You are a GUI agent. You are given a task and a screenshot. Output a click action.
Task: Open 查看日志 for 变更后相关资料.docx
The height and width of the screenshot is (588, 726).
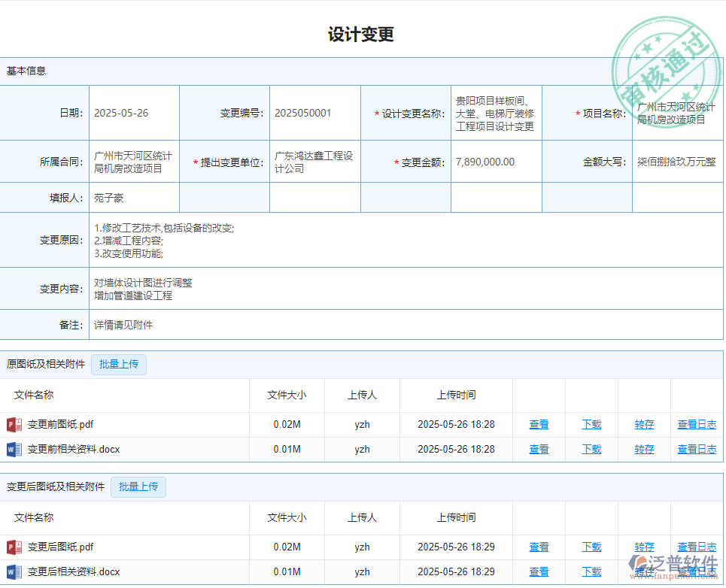point(696,571)
